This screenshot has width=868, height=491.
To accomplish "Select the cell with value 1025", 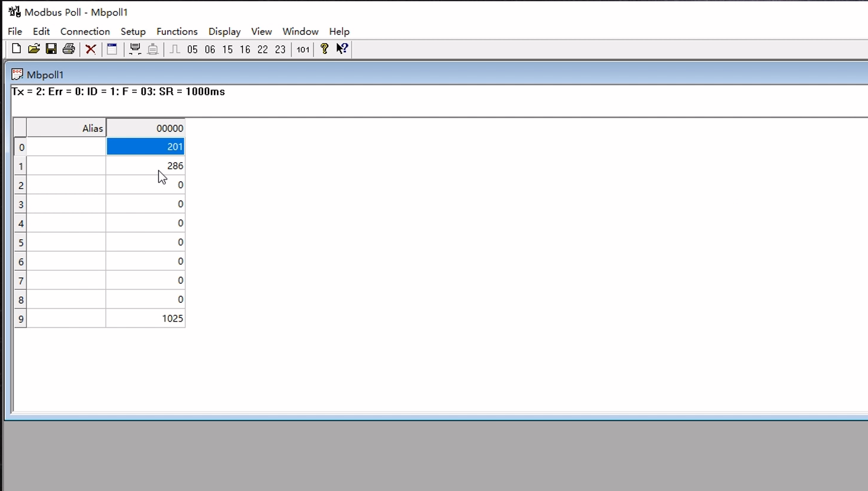I will pyautogui.click(x=145, y=319).
